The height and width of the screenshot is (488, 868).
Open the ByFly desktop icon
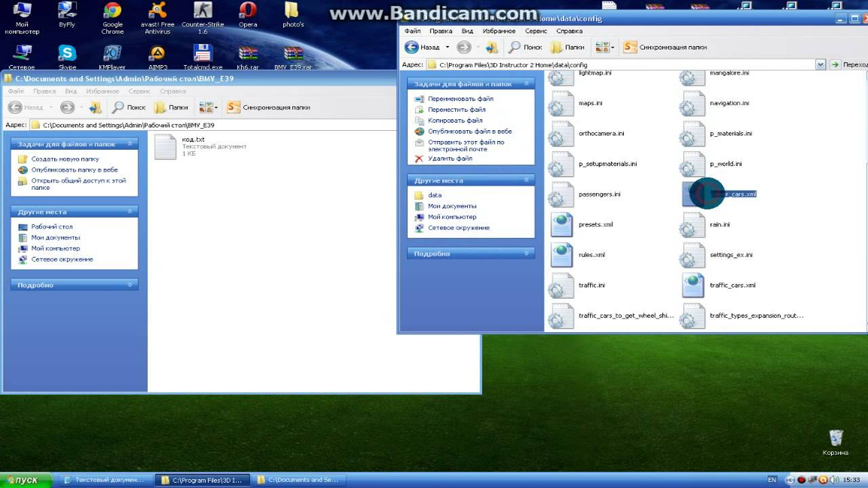67,16
